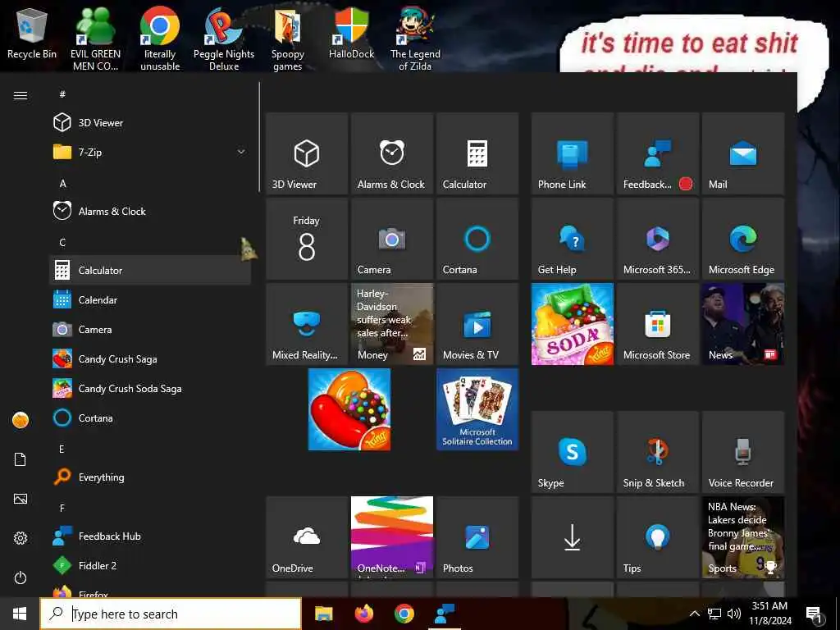Screen dimensions: 840x630
Task: Open Cortana in the app list
Action: 150,418
